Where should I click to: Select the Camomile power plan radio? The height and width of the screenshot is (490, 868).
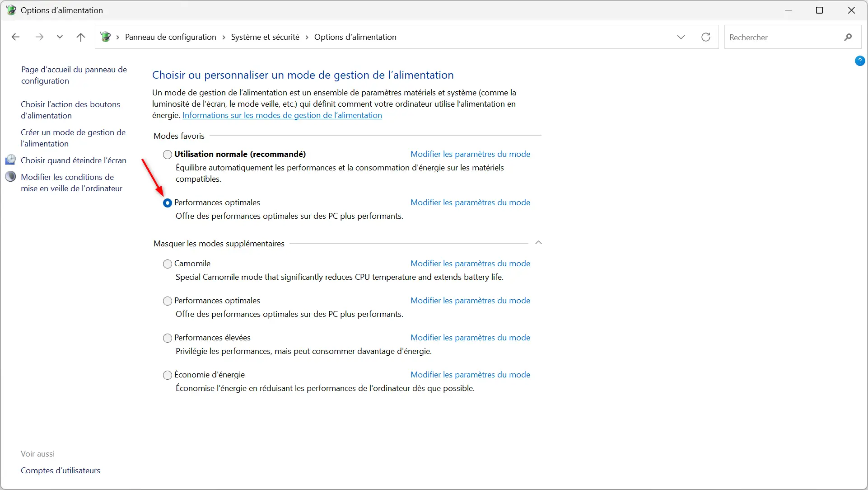168,264
